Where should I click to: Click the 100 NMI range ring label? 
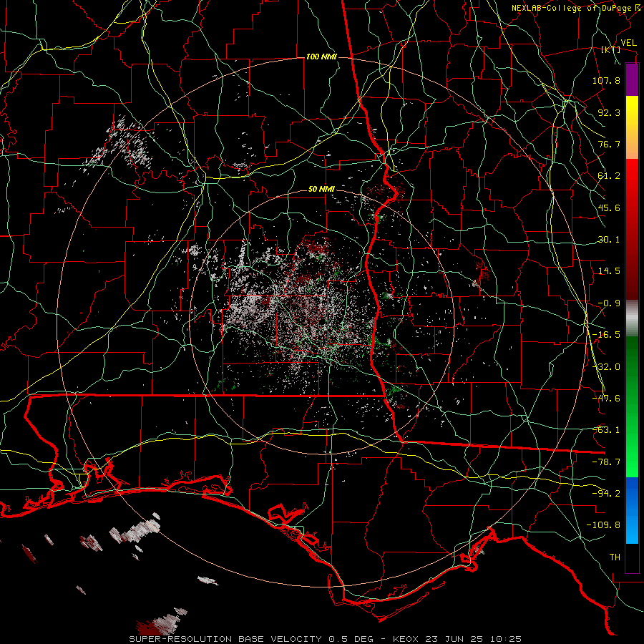click(x=321, y=57)
